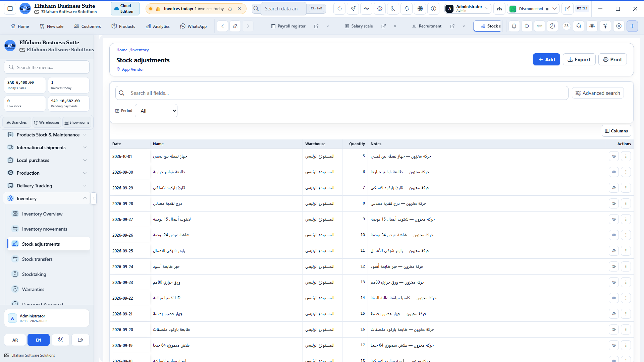Switch to Salary scale tab
The height and width of the screenshot is (362, 644).
click(x=359, y=26)
